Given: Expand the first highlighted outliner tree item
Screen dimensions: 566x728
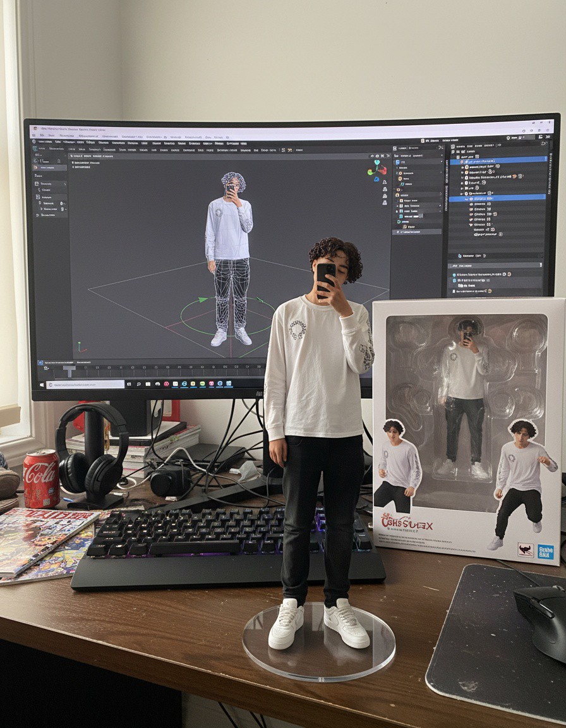Looking at the screenshot, I should click(462, 161).
